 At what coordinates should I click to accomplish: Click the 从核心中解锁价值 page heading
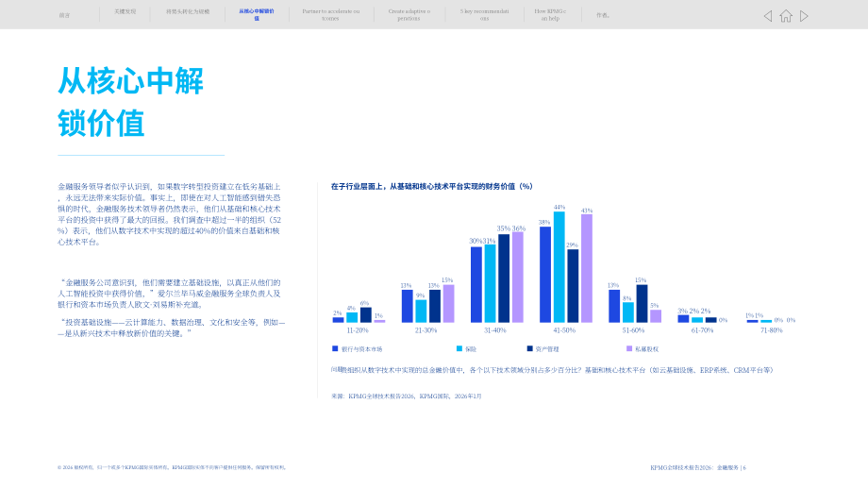coord(130,102)
